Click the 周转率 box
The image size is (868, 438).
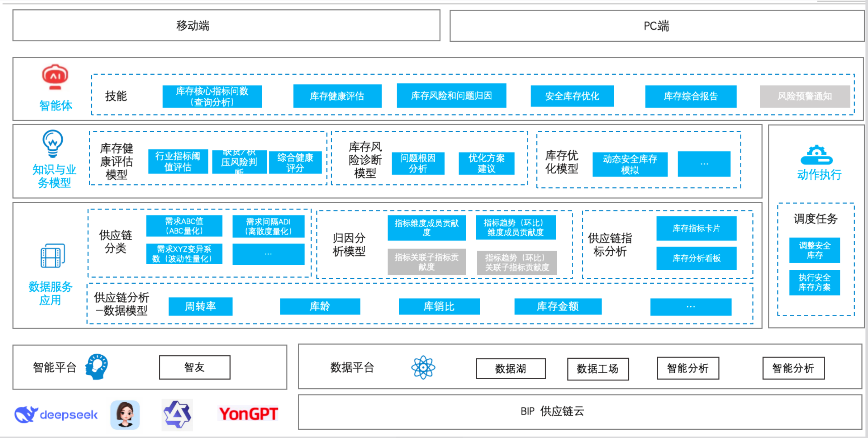click(x=201, y=306)
